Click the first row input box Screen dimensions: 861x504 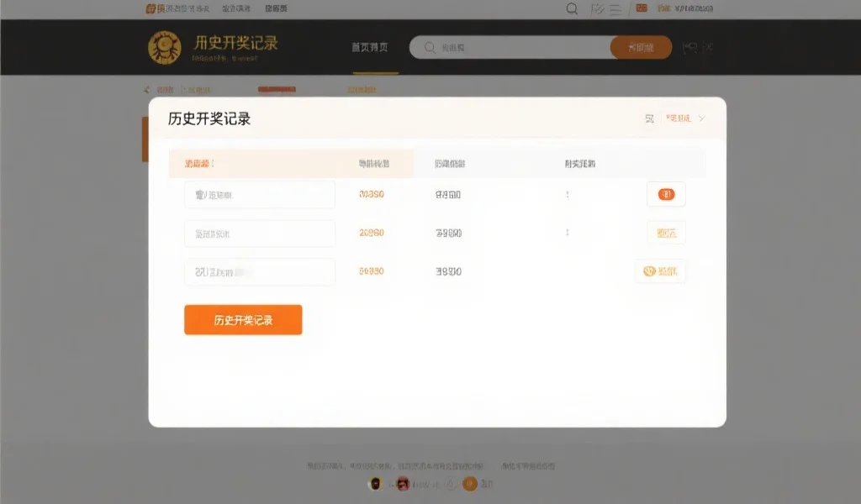click(x=260, y=195)
